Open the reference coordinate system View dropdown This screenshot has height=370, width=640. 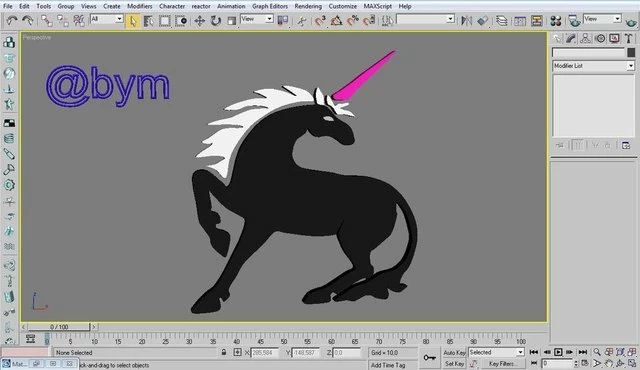[x=257, y=19]
